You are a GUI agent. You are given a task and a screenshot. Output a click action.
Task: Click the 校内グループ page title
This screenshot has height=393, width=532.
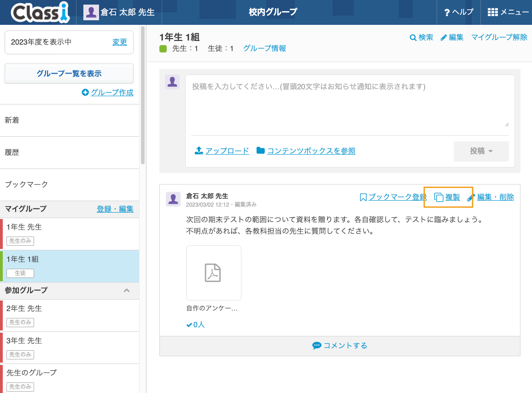point(273,12)
